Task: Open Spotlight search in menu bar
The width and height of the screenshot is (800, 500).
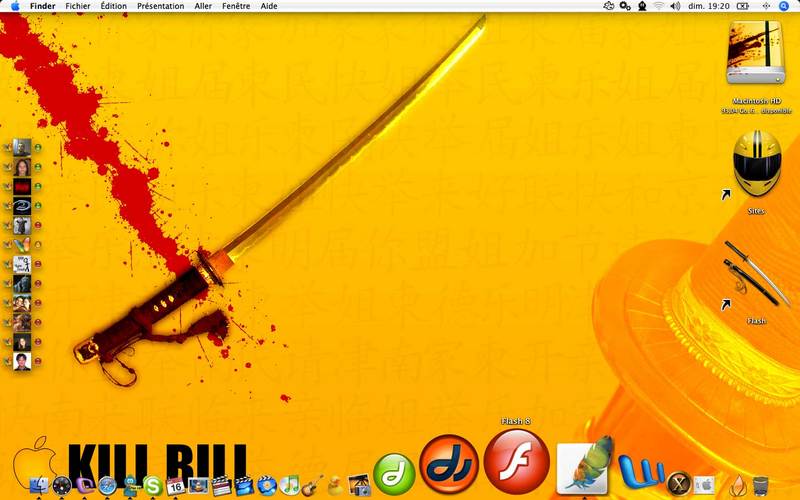Action: pos(784,6)
